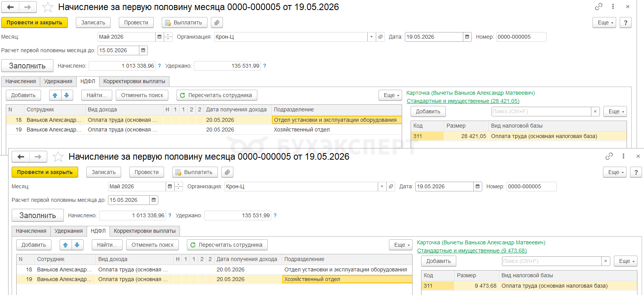This screenshot has height=295, width=644.
Task: Click the Номер field in the front window
Action: point(532,186)
